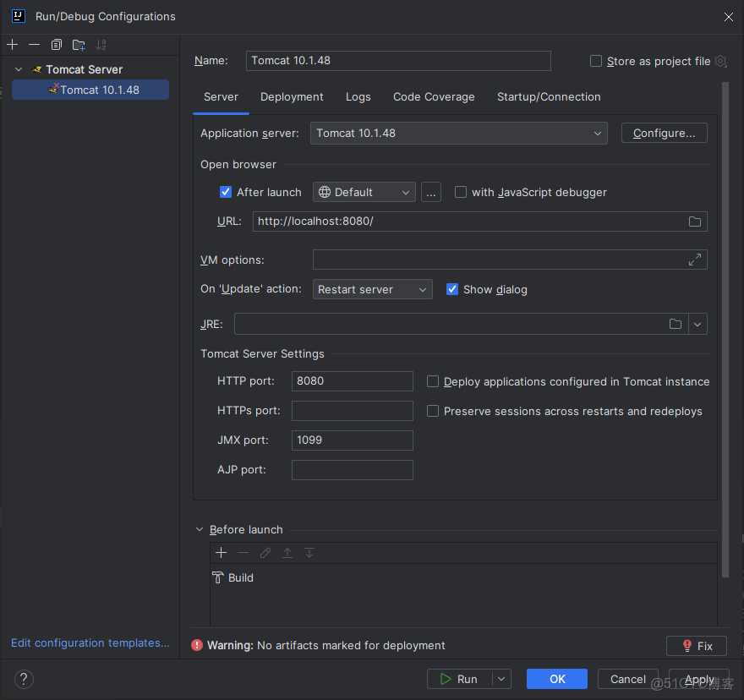Image resolution: width=744 pixels, height=700 pixels.
Task: Open Application server dropdown
Action: click(x=459, y=134)
